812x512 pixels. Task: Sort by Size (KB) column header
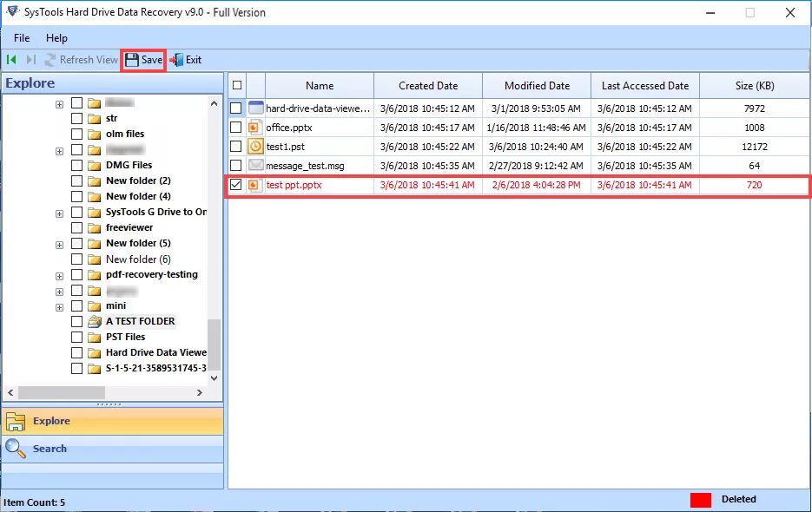click(755, 85)
